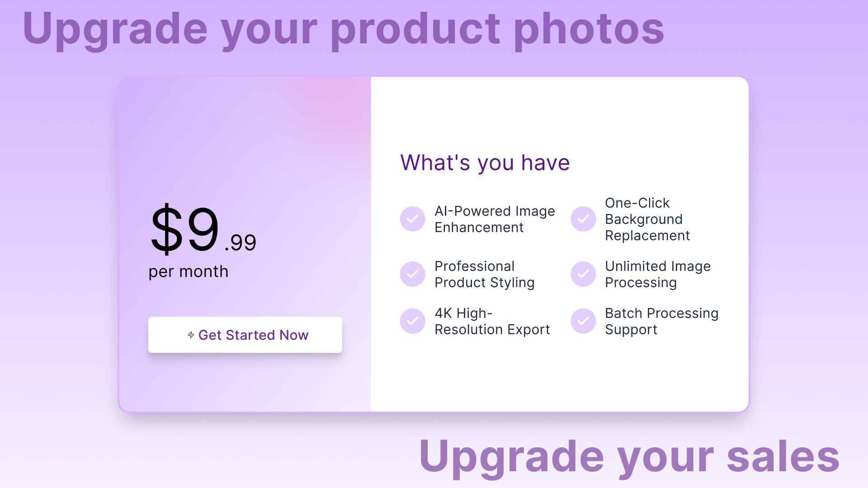Click the "Upgrade your product photos" headline
The height and width of the screenshot is (488, 868).
coord(343,29)
